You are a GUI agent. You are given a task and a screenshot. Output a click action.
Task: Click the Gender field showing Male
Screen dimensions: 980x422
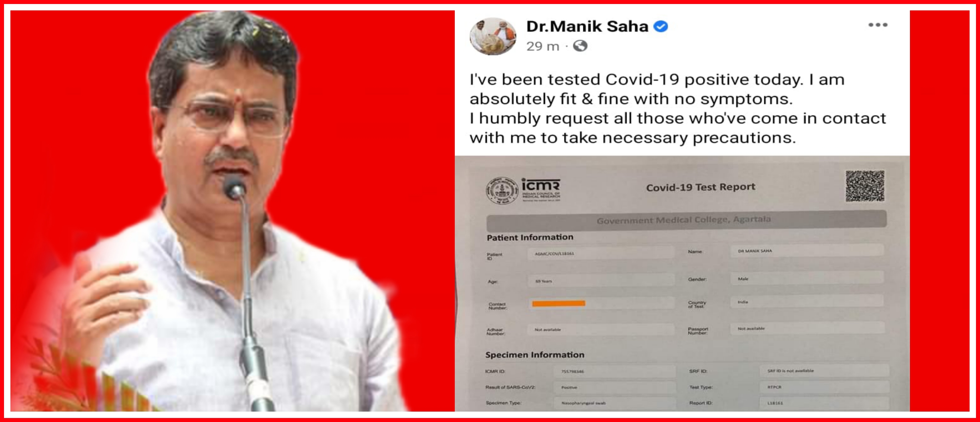[807, 278]
